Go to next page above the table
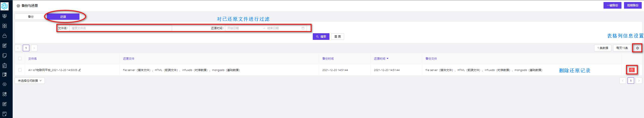 point(34,48)
